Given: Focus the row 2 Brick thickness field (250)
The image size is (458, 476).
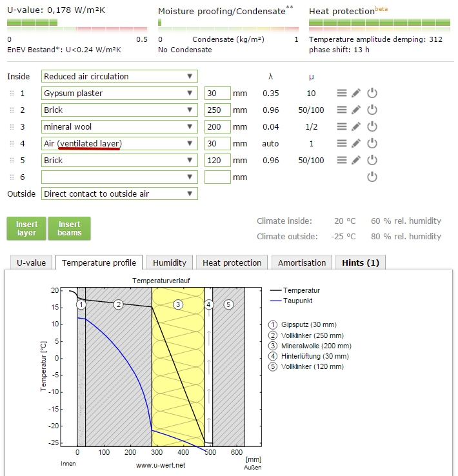Looking at the screenshot, I should [217, 110].
